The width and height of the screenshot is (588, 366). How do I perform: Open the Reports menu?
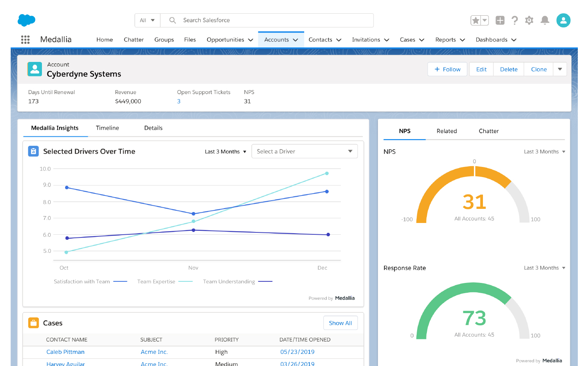[x=450, y=40]
